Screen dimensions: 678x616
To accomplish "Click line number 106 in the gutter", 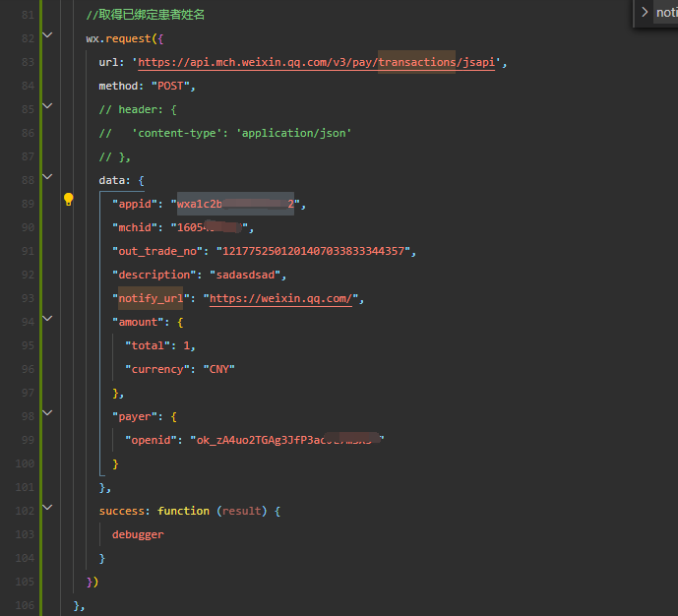I will coord(25,605).
